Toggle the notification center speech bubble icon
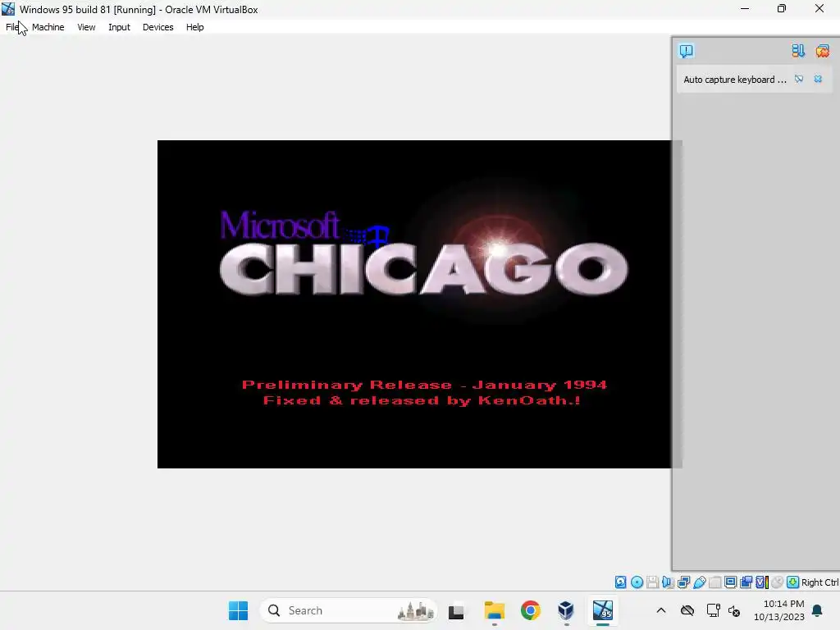The width and height of the screenshot is (840, 630). [x=687, y=51]
